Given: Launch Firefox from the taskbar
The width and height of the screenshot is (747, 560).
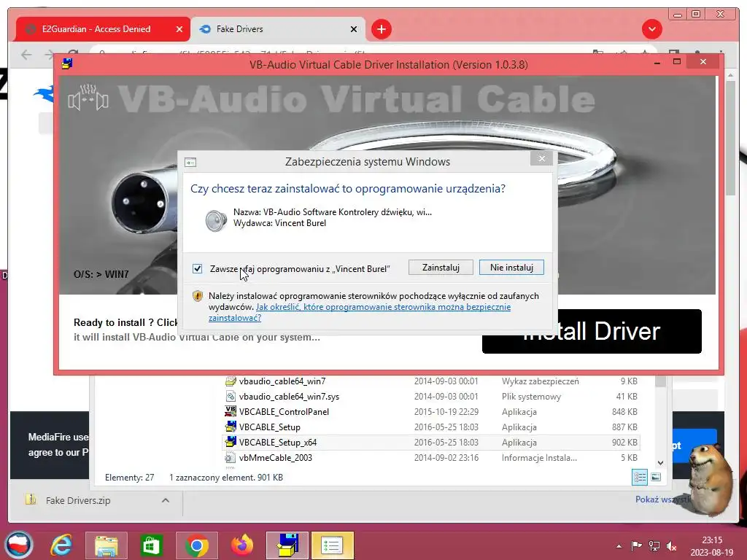Looking at the screenshot, I should [242, 545].
